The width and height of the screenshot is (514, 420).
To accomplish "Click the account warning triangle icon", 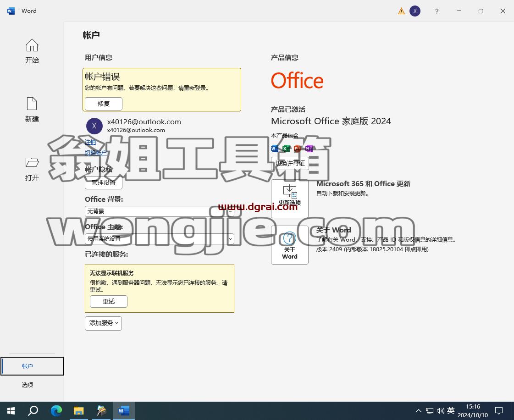I will coord(401,11).
